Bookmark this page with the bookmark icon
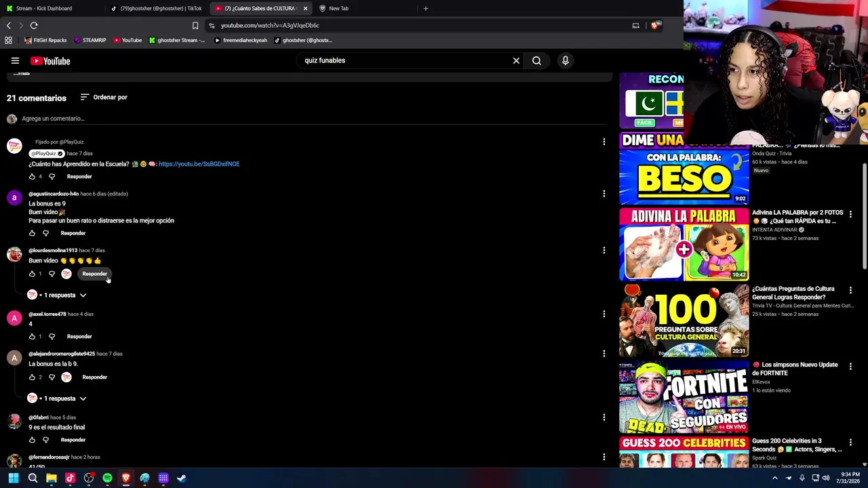 pos(195,25)
